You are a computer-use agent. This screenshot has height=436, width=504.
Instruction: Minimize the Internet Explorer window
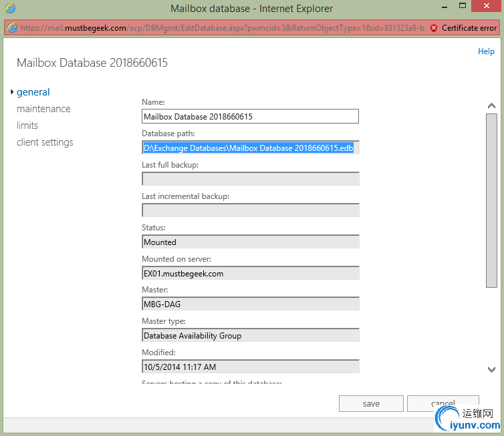445,6
